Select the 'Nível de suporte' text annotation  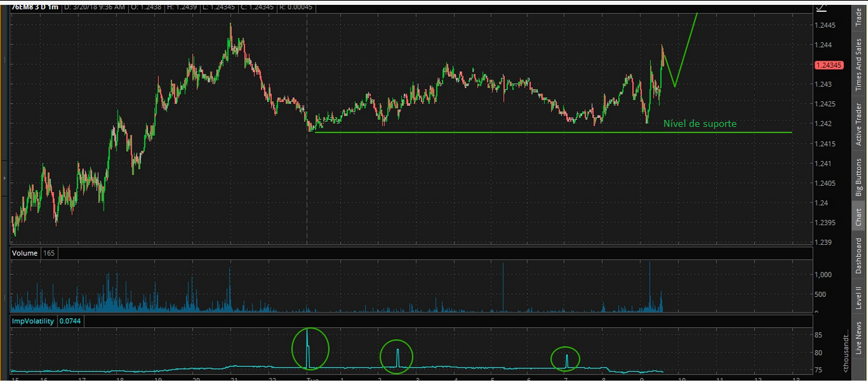(699, 124)
